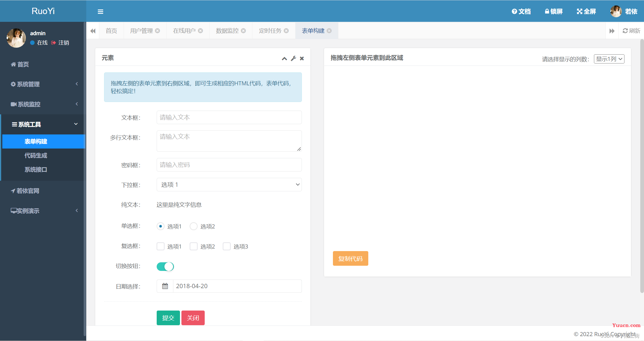Open the 下拉框 dropdown selector

229,185
